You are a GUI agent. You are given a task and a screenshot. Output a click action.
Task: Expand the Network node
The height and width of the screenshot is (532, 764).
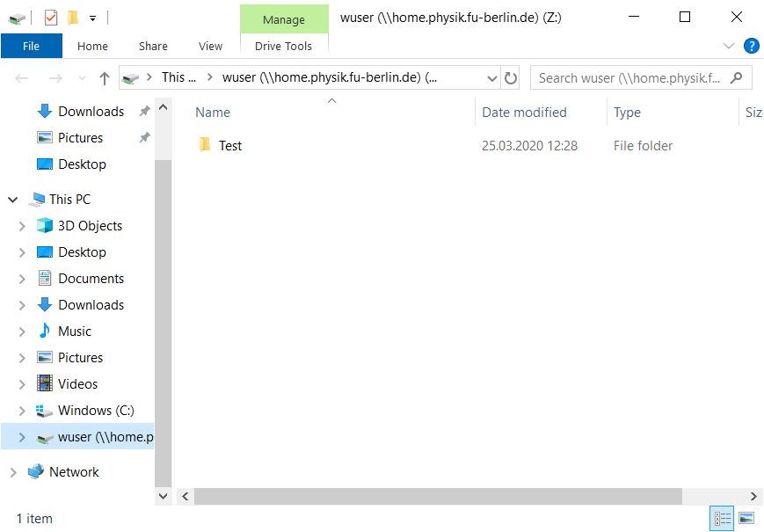click(x=13, y=472)
